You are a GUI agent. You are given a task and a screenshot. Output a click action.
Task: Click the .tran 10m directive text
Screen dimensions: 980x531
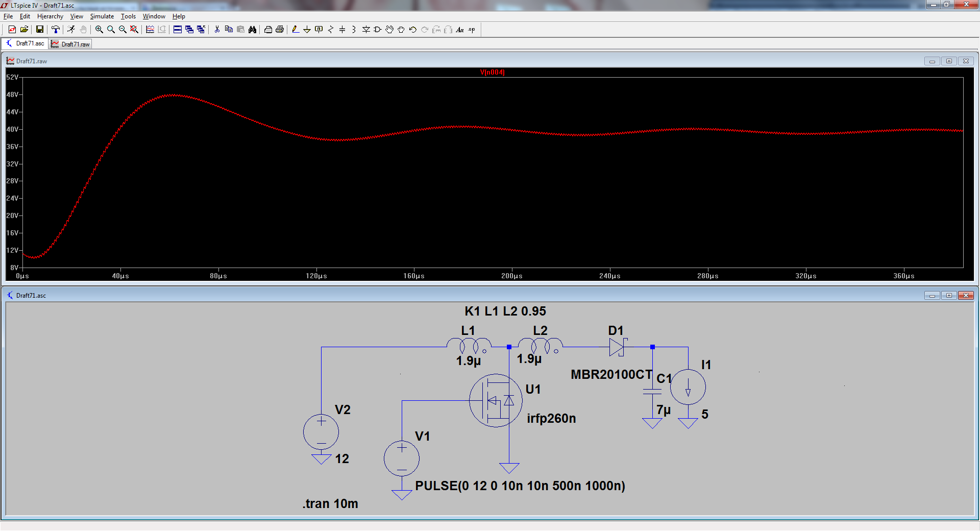pyautogui.click(x=330, y=503)
